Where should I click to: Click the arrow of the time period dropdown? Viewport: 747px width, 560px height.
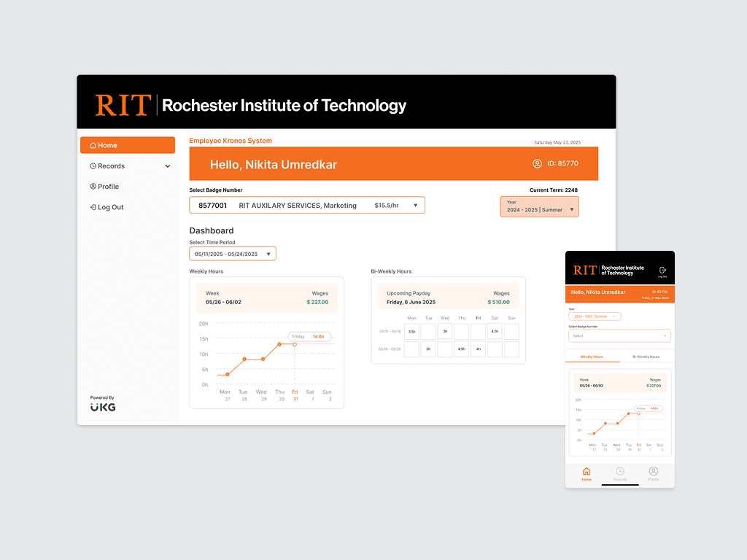click(268, 254)
